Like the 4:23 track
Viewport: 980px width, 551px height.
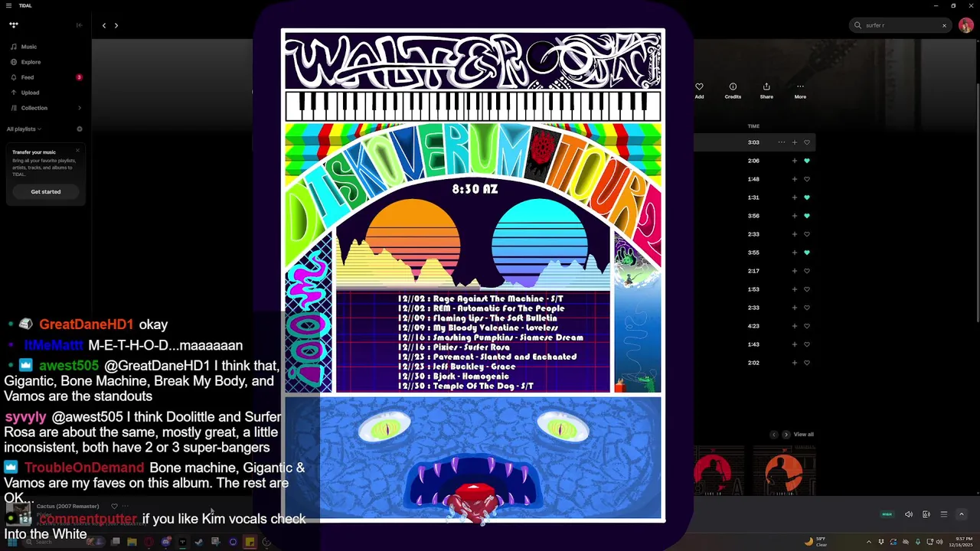click(x=806, y=326)
